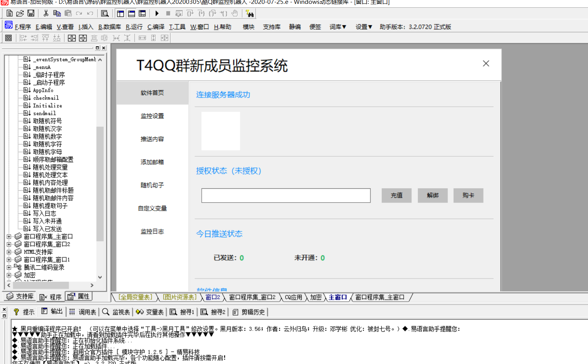Image resolution: width=588 pixels, height=364 pixels.
Task: Open the 推送内容 sidebar item in form
Action: [x=152, y=139]
